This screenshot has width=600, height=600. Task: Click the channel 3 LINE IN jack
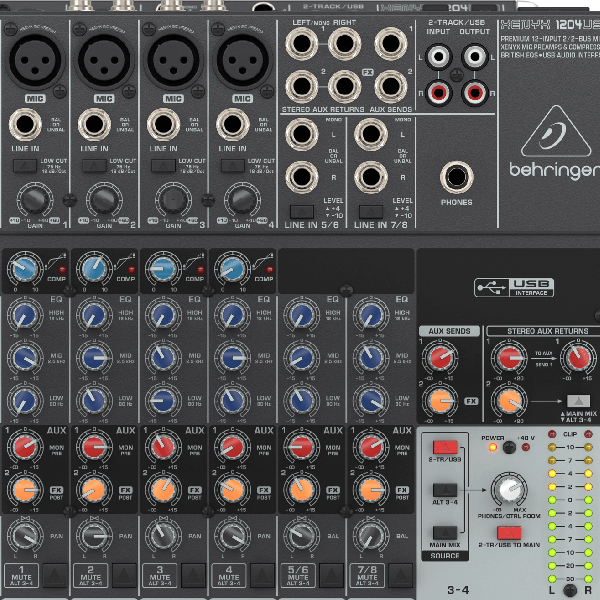[163, 124]
